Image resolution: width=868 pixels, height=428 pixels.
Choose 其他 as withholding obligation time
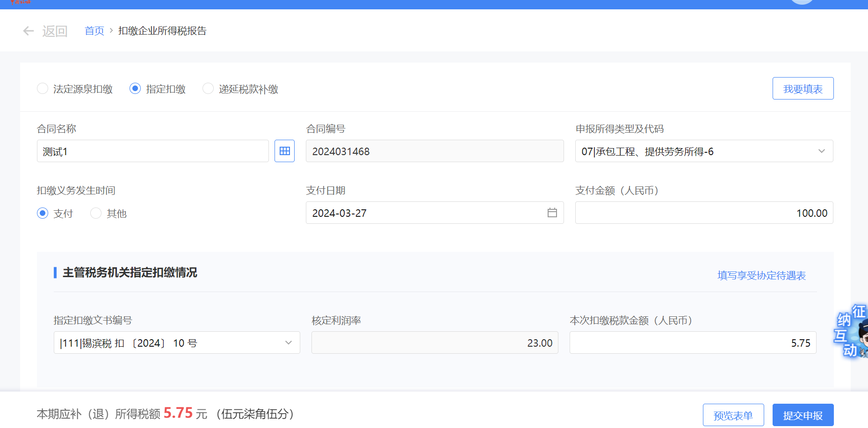point(96,213)
